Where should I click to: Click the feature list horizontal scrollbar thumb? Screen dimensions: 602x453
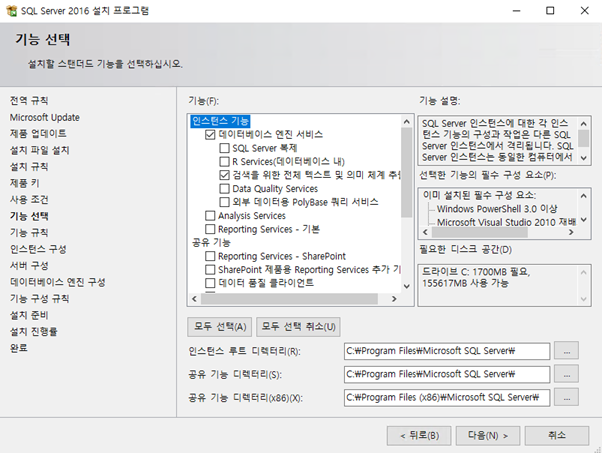289,299
